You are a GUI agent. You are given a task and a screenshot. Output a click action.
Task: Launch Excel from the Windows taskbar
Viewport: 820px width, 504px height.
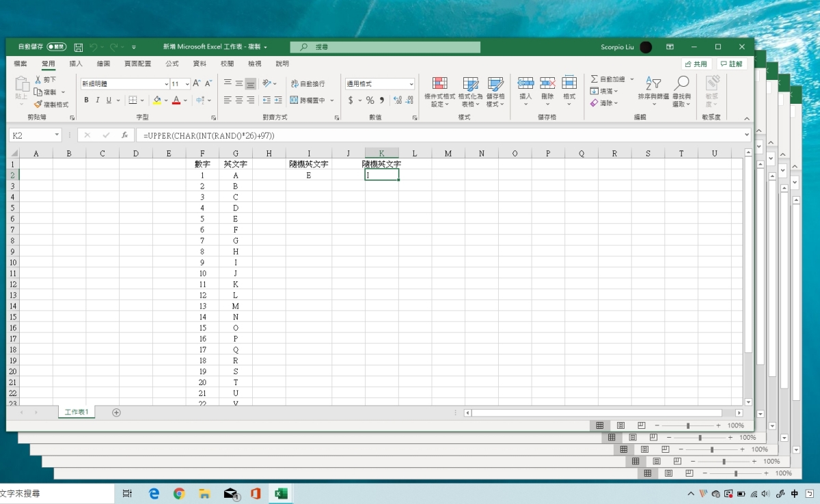tap(280, 493)
